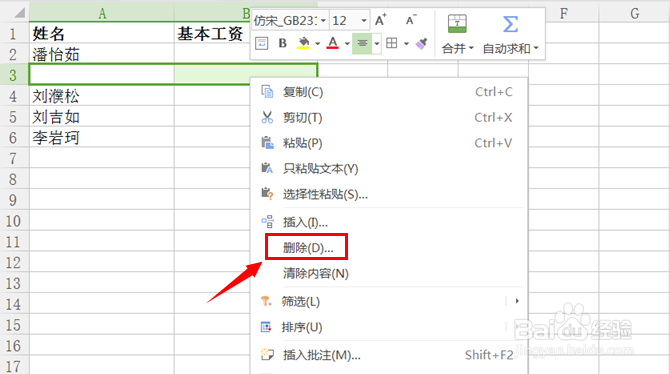This screenshot has height=374, width=670.
Task: Select column F header
Action: [564, 13]
